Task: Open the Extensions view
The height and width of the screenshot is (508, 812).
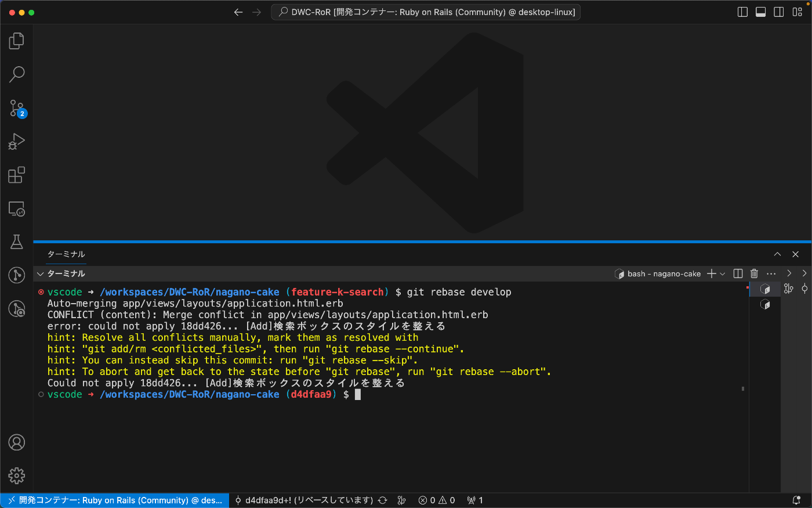Action: (x=16, y=175)
